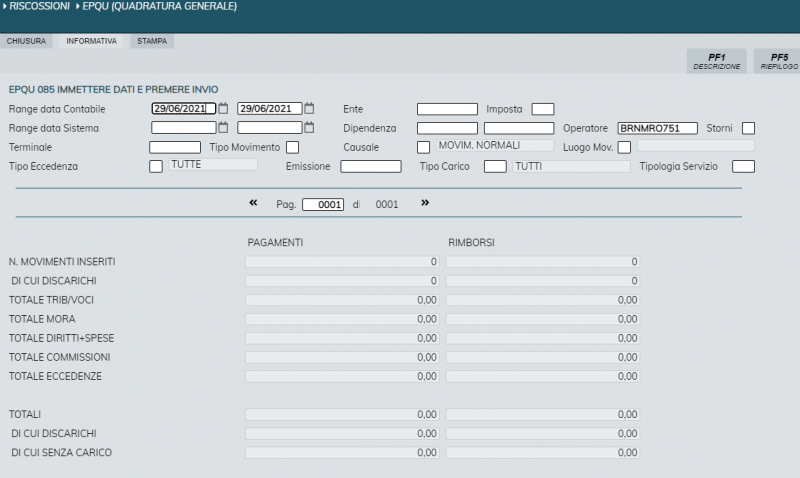
Task: Switch to the CHIUSURA tab
Action: click(x=27, y=41)
